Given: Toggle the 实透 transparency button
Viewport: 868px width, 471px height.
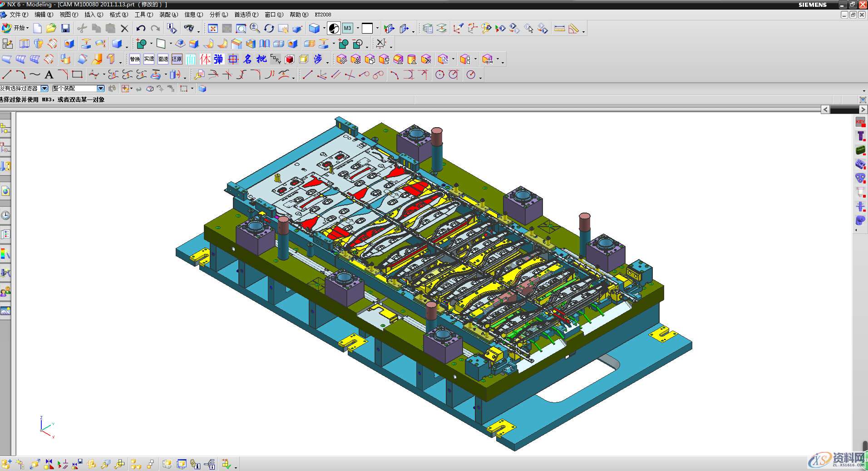Looking at the screenshot, I should pos(149,59).
